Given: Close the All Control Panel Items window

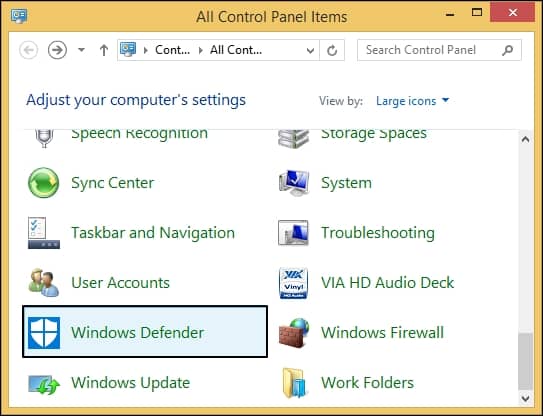Looking at the screenshot, I should (513, 13).
